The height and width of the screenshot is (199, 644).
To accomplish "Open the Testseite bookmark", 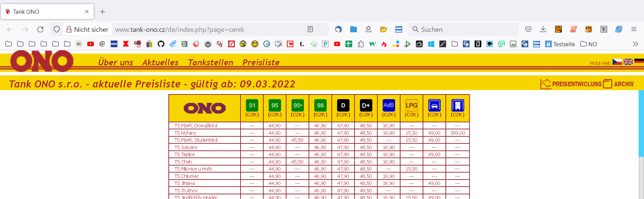I will click(x=560, y=44).
